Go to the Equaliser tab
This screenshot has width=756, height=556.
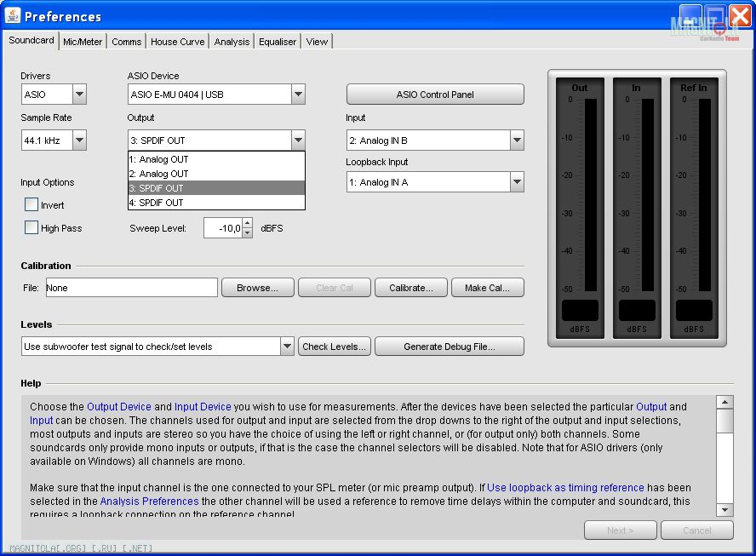(x=278, y=42)
